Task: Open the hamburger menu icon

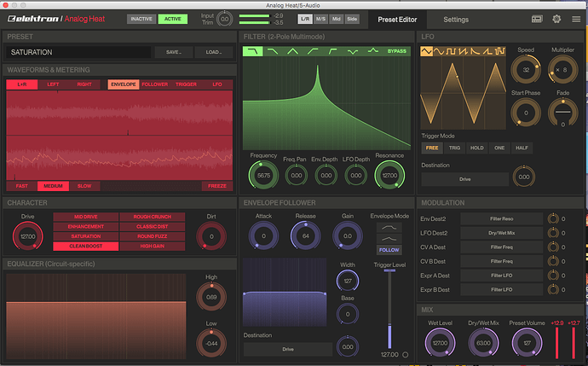Action: 576,19
